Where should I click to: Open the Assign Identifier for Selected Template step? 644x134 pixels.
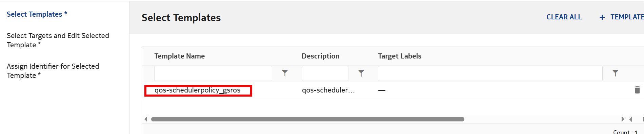[53, 71]
